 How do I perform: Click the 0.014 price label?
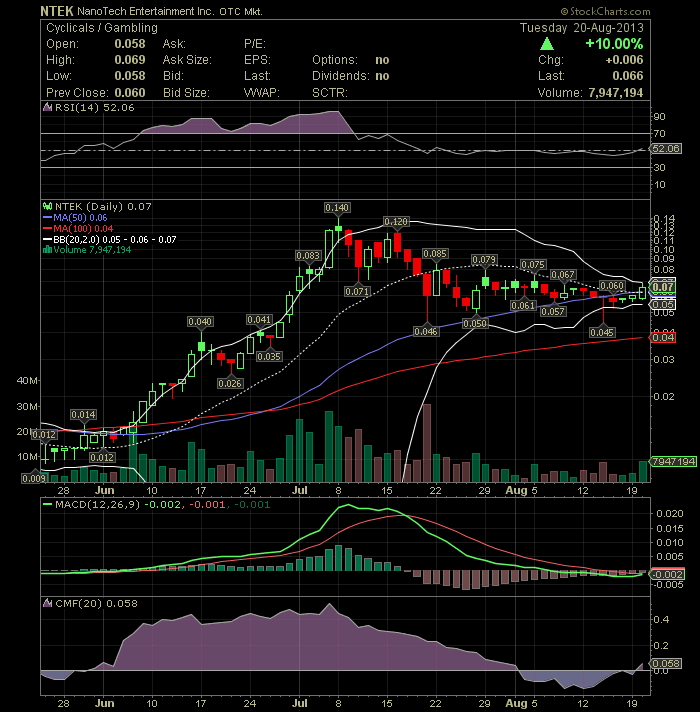(x=84, y=415)
